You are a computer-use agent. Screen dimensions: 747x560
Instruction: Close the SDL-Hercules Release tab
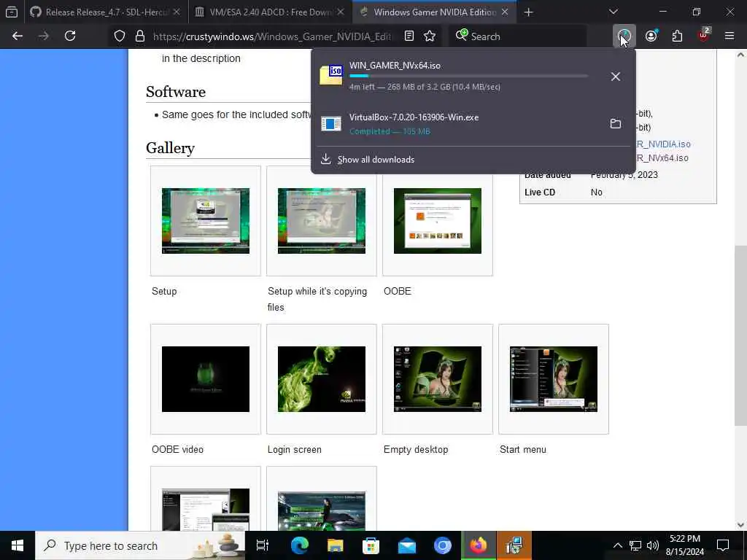(x=177, y=12)
